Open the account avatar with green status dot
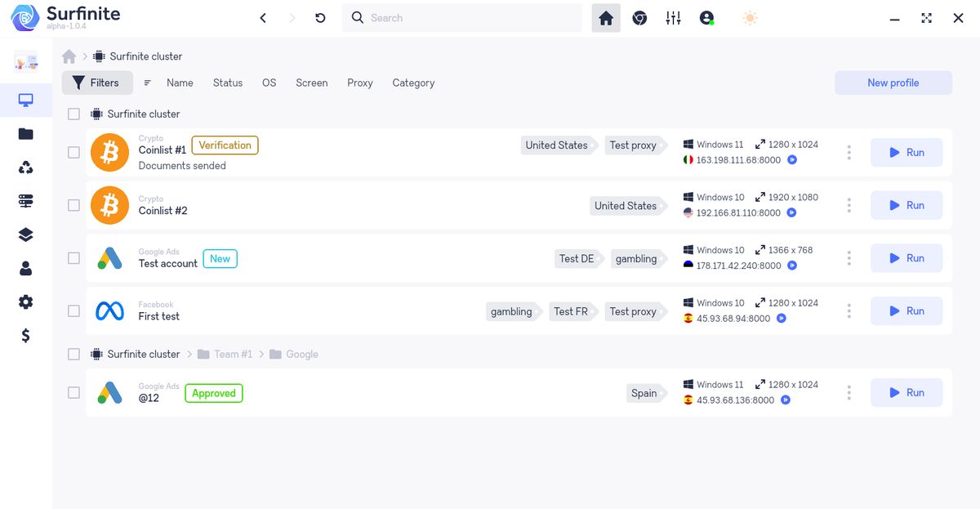Screen dimensions: 980x509 [706, 17]
